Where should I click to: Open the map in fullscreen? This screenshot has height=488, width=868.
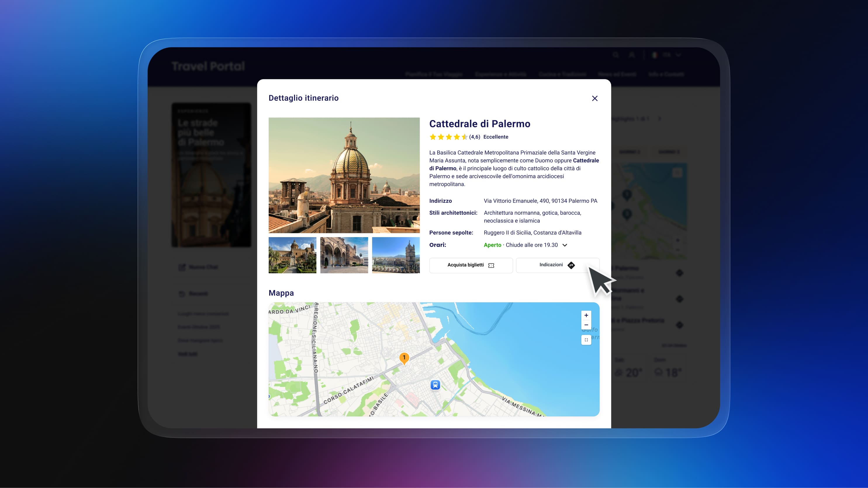click(586, 340)
